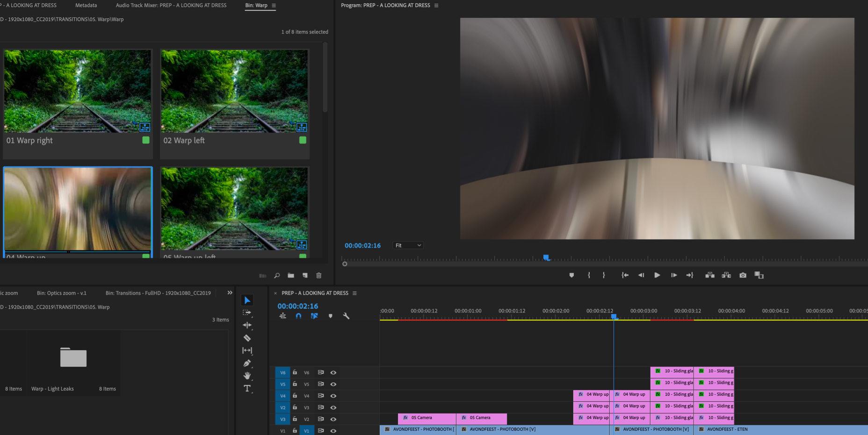Hide track V6 with eye icon
Image resolution: width=868 pixels, height=435 pixels.
coord(333,372)
